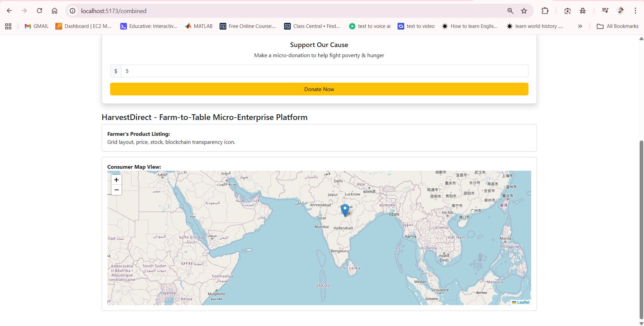Open the All Bookmarks folder

tap(617, 26)
